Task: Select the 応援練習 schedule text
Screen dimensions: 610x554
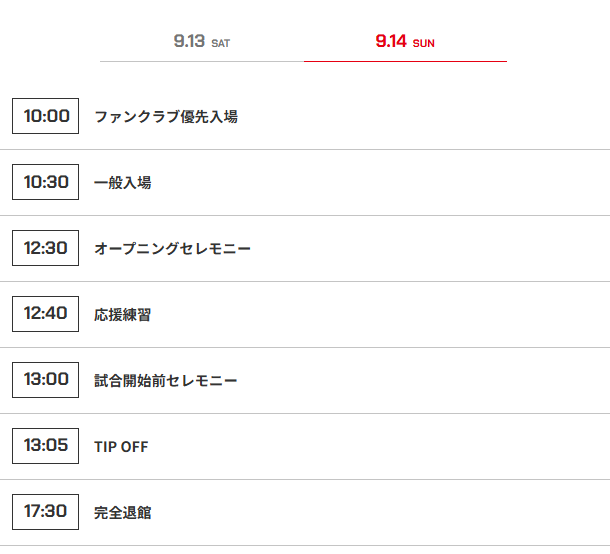Action: point(123,315)
